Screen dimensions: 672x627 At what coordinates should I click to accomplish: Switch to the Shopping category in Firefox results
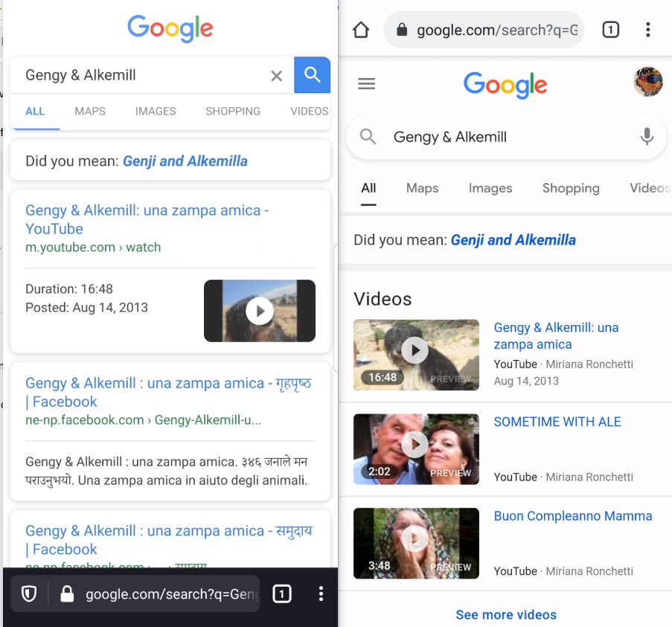[x=232, y=111]
